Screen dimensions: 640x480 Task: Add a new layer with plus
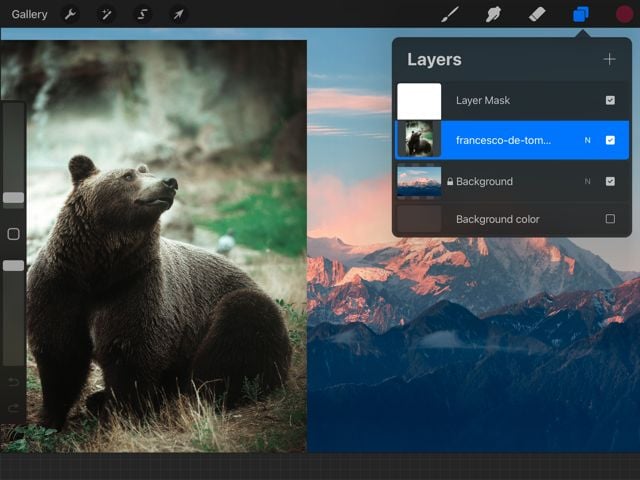click(609, 59)
